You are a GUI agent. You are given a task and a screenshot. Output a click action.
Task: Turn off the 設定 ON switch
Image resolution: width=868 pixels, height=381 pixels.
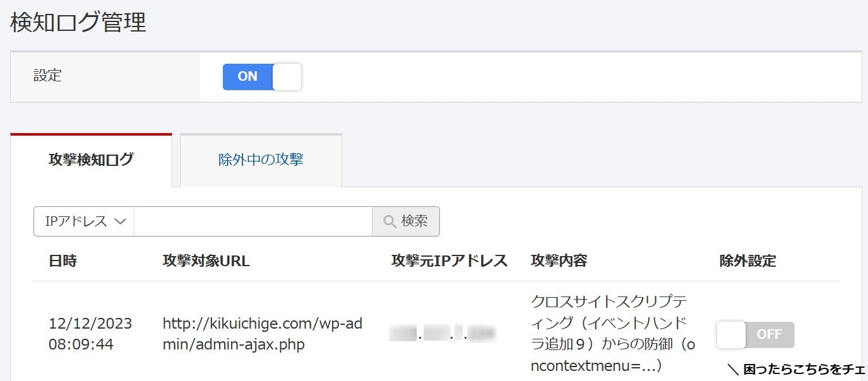(262, 77)
